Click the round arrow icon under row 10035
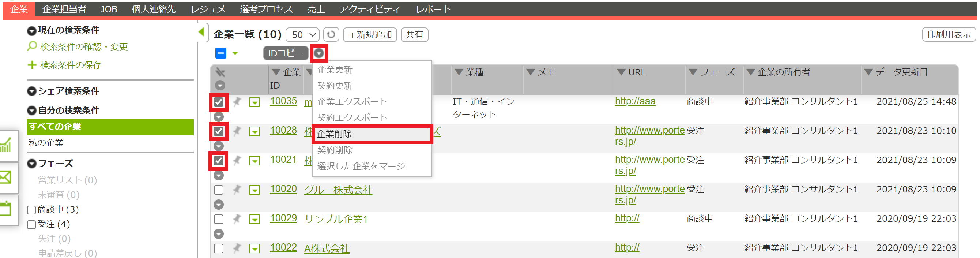The height and width of the screenshot is (258, 980). (x=218, y=116)
